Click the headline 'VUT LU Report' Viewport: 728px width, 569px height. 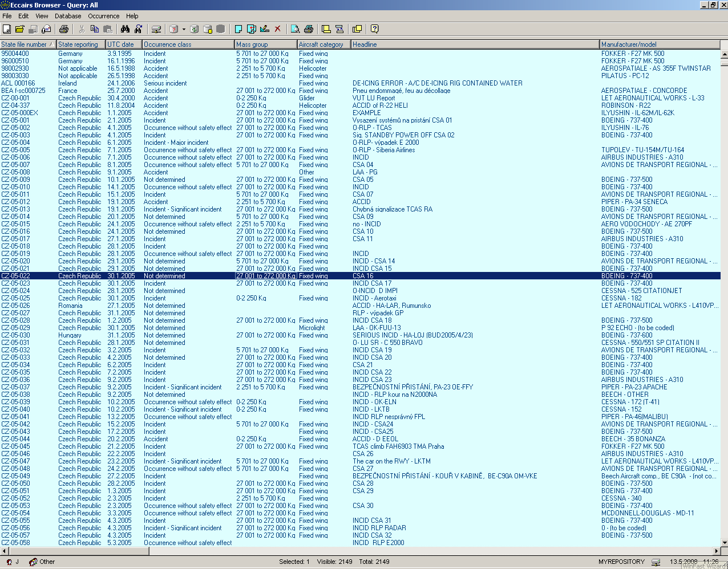click(x=374, y=98)
